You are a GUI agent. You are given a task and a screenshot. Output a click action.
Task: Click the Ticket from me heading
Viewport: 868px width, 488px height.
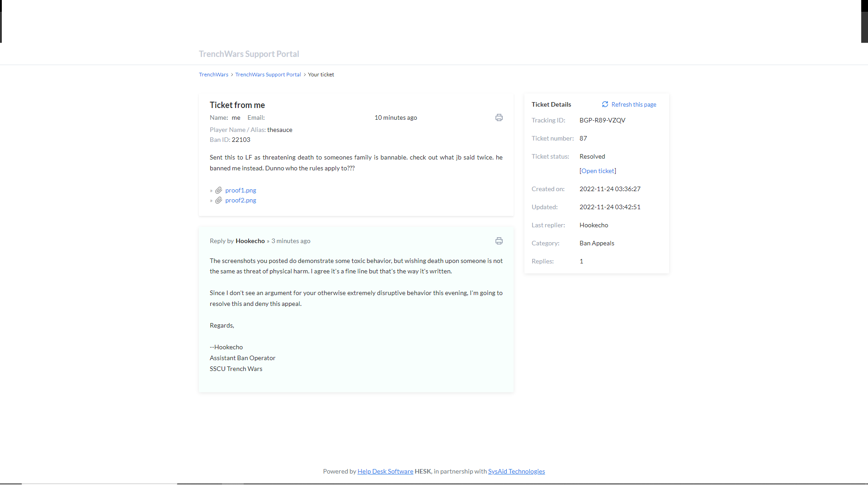[x=237, y=105]
